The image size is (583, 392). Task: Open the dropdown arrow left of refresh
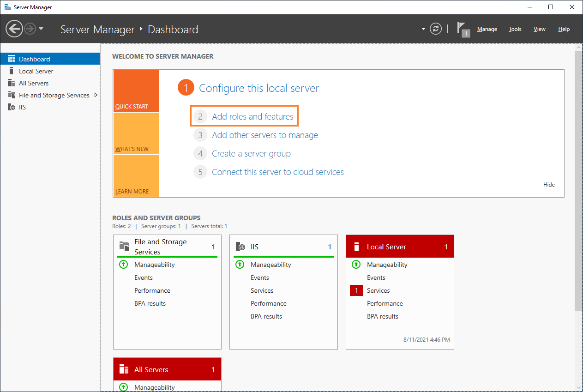click(x=423, y=29)
